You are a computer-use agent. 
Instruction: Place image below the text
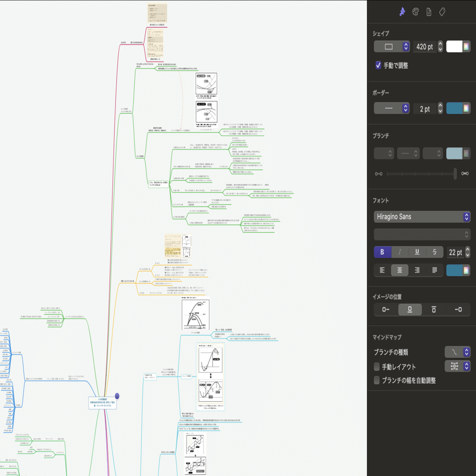pos(434,309)
